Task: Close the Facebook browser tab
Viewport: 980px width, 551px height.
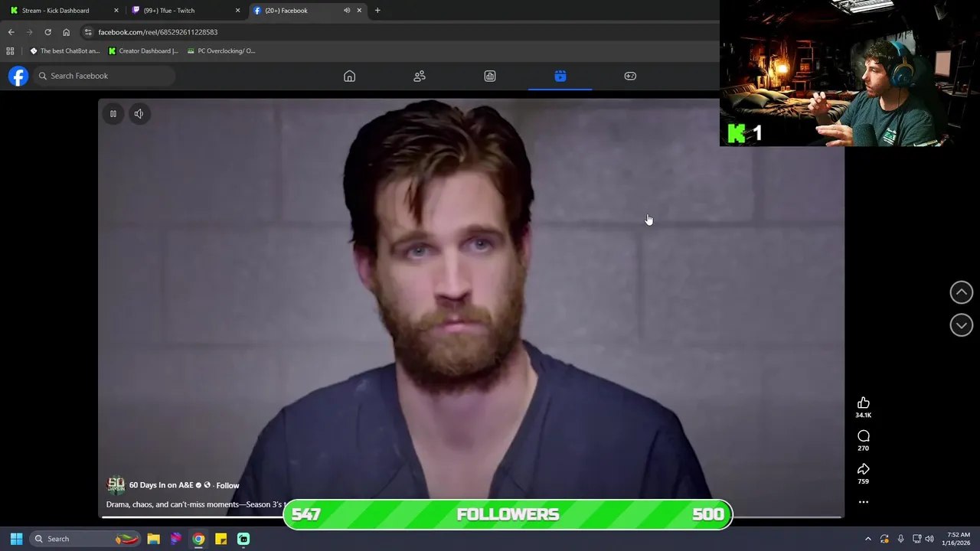Action: tap(359, 11)
